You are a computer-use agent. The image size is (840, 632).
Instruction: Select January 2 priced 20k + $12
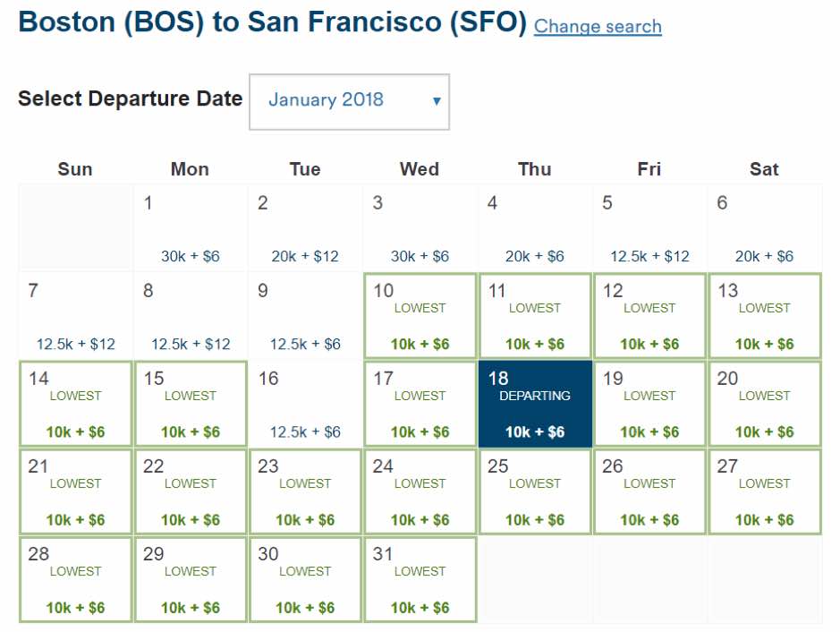coord(305,229)
